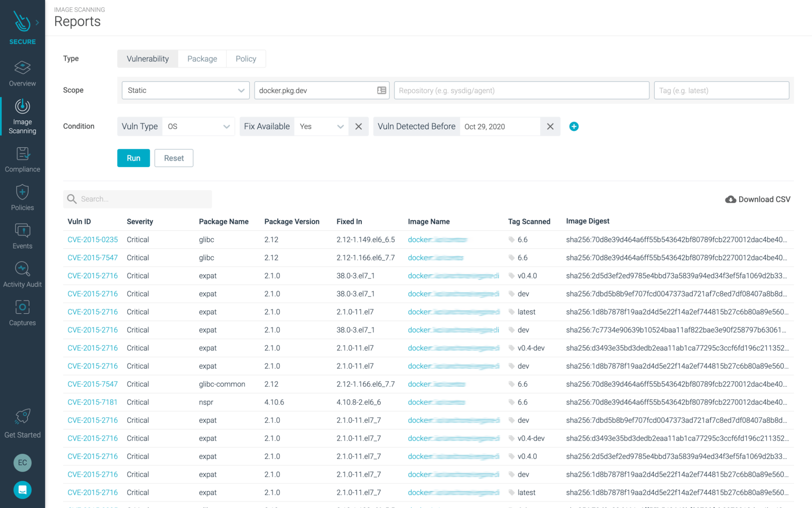Screen dimensions: 812x508
Task: Open Activity Audit in the sidebar
Action: (x=22, y=275)
